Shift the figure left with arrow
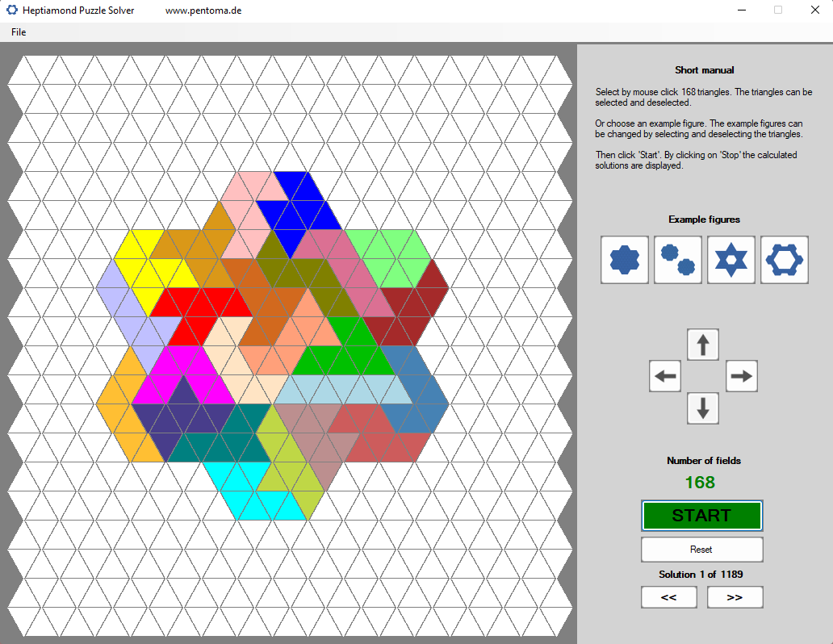Screen dimensions: 833x644 pyautogui.click(x=665, y=376)
